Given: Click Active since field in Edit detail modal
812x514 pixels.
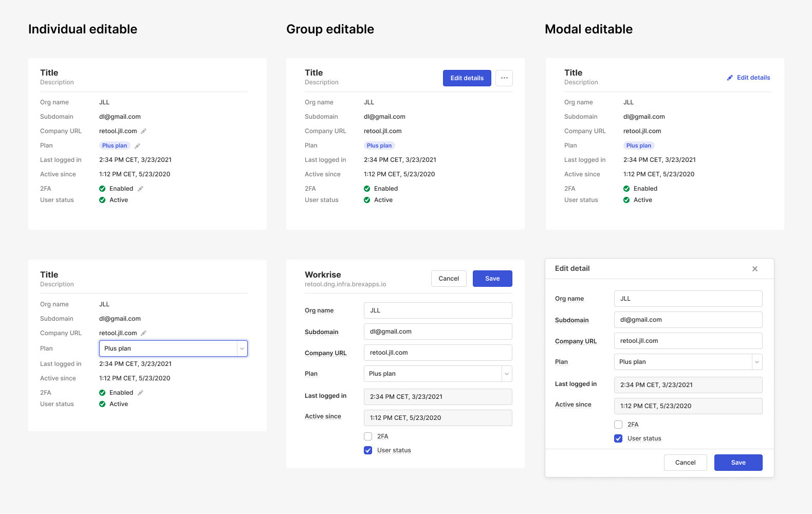Looking at the screenshot, I should click(x=688, y=406).
